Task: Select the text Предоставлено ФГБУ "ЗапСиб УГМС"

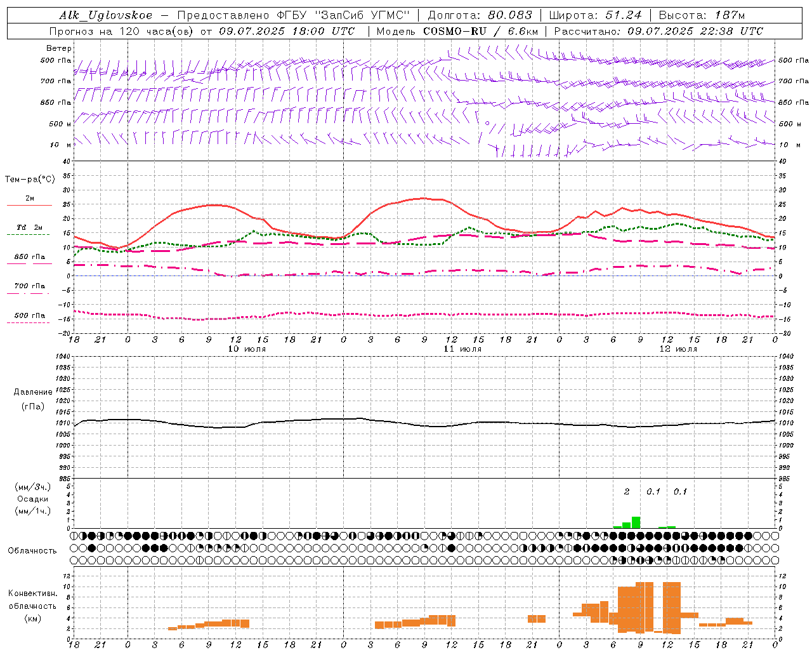Action: (x=293, y=15)
